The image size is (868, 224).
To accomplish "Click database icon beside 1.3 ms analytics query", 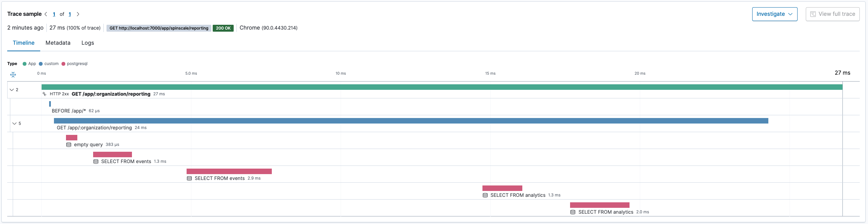I will (485, 195).
